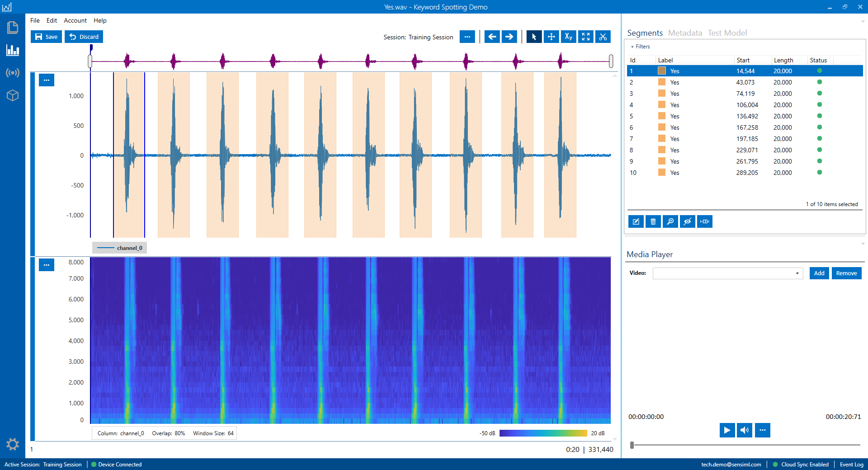Select segment row with start 167,258

point(745,127)
